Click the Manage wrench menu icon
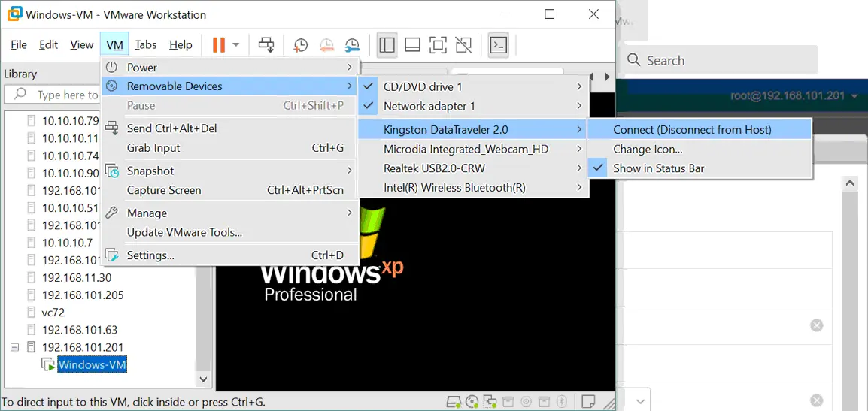This screenshot has width=868, height=411. click(112, 213)
